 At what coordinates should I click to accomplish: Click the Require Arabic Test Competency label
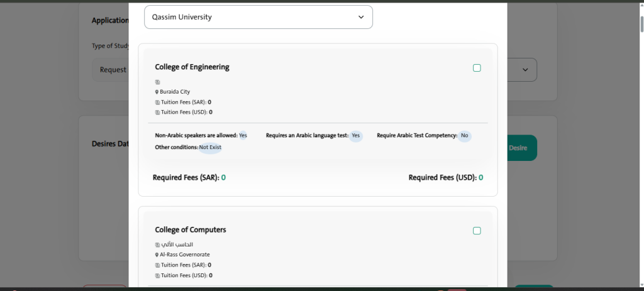coord(418,136)
